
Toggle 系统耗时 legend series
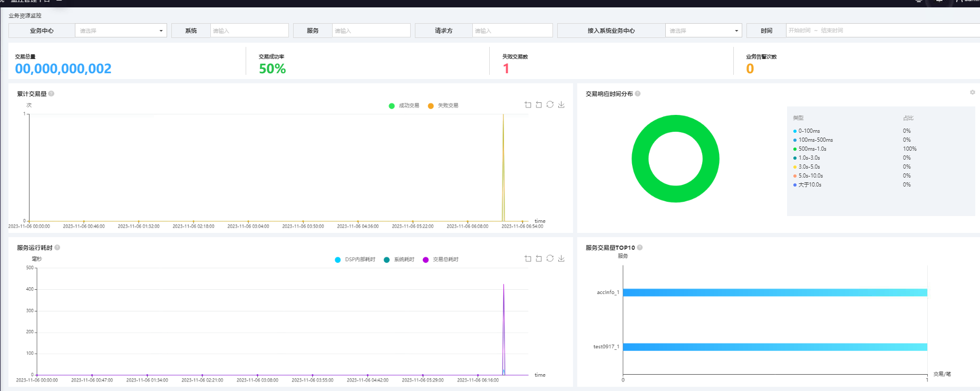pyautogui.click(x=399, y=260)
